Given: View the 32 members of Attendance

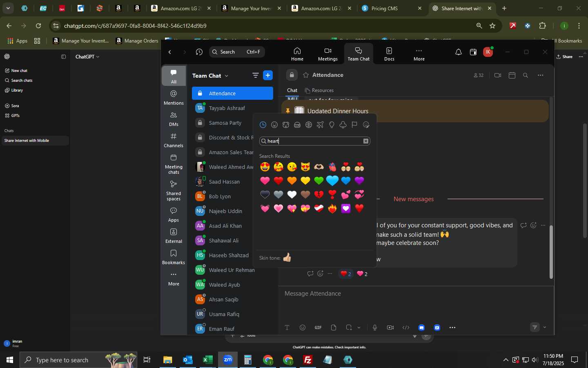Looking at the screenshot, I should 479,75.
